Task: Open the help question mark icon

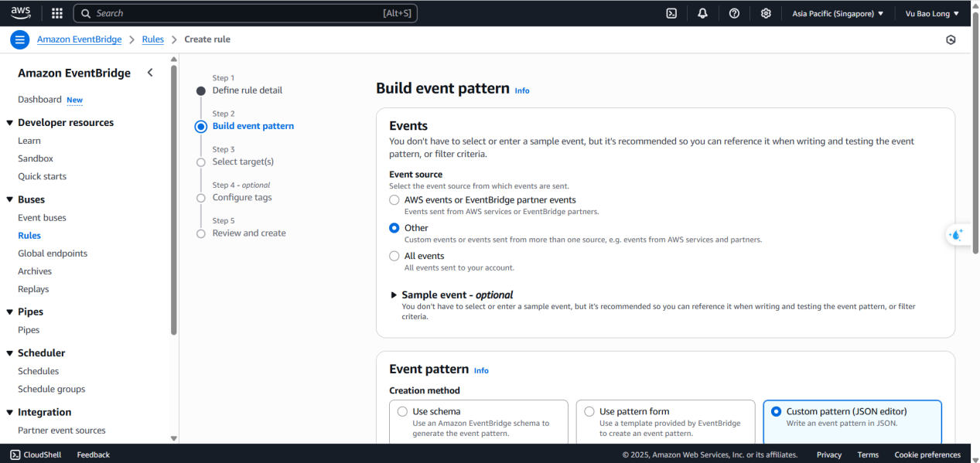Action: (x=735, y=13)
